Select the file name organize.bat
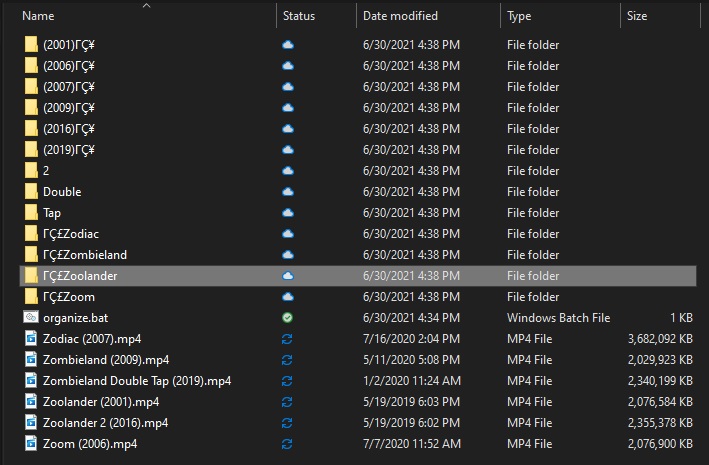Image resolution: width=709 pixels, height=465 pixels. (x=76, y=318)
